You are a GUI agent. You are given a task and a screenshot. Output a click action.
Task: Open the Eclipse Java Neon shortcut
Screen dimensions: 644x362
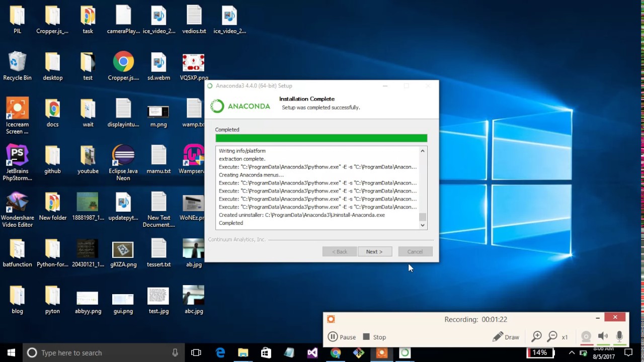[x=123, y=163]
